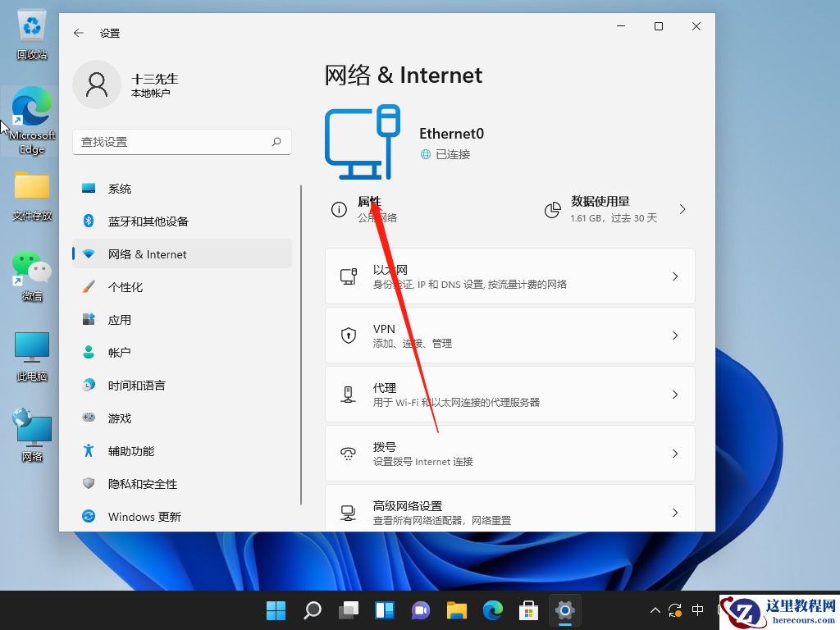Image resolution: width=840 pixels, height=630 pixels.
Task: Expand the 以太网 settings row
Action: (509, 276)
